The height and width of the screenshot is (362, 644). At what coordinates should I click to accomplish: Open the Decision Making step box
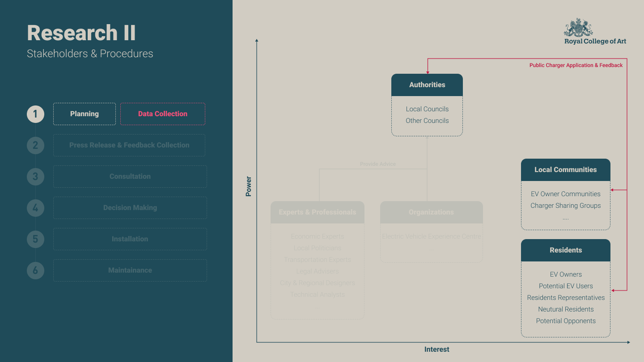coord(130,208)
